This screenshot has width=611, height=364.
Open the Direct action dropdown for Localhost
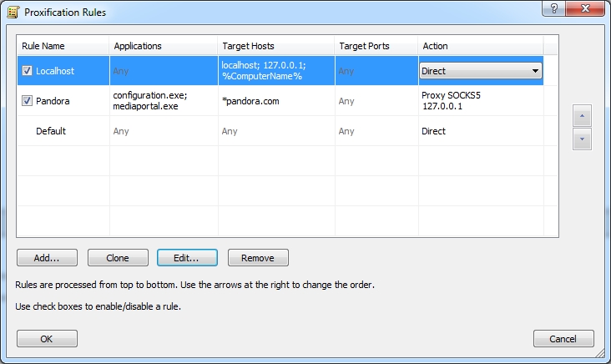(534, 72)
